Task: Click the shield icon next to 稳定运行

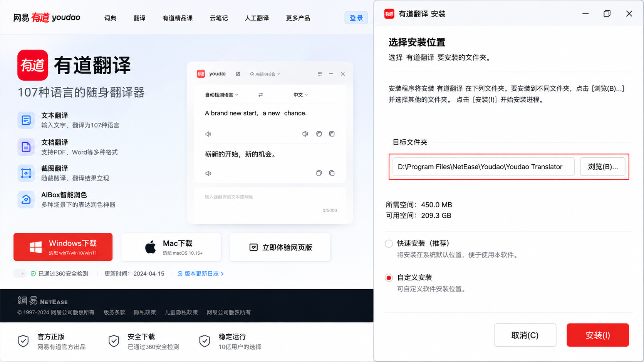Action: (x=205, y=341)
